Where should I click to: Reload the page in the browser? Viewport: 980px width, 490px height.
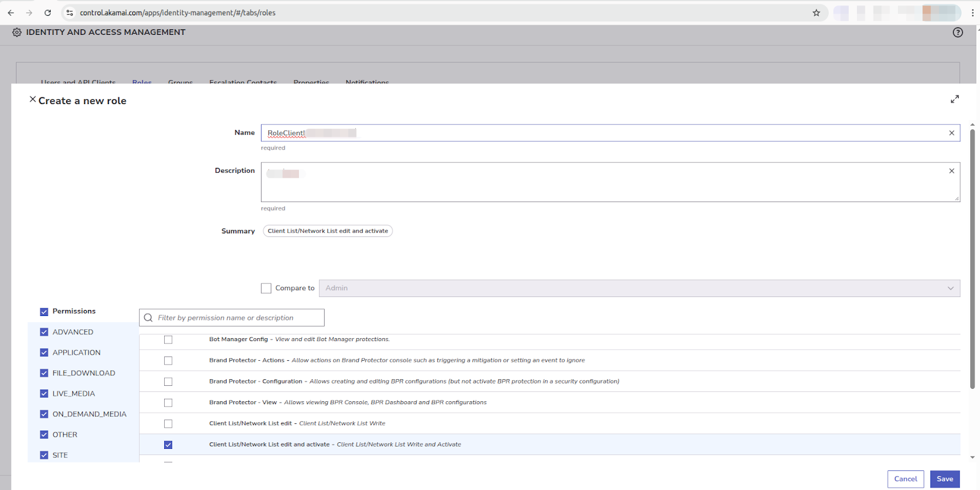48,13
